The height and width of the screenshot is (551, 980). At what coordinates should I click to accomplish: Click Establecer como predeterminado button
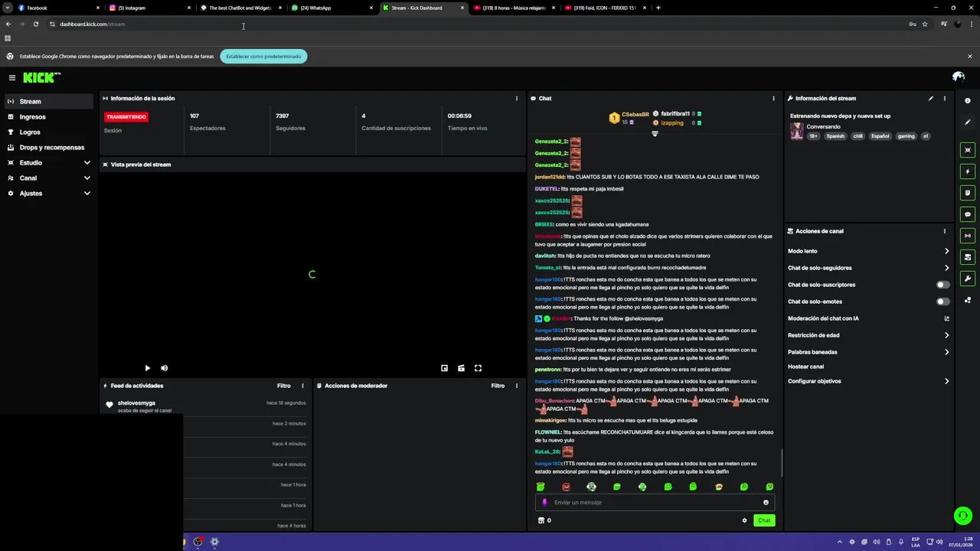[x=263, y=56]
